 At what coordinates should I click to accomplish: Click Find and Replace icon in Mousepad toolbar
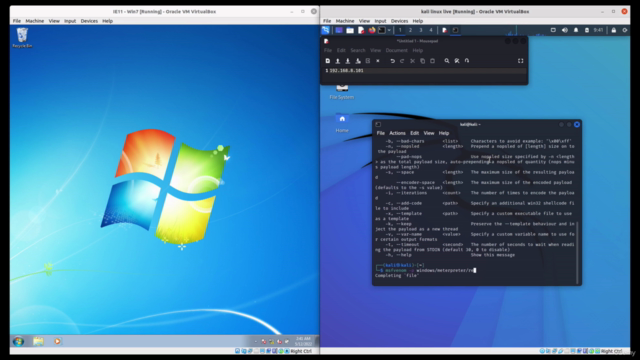457,61
